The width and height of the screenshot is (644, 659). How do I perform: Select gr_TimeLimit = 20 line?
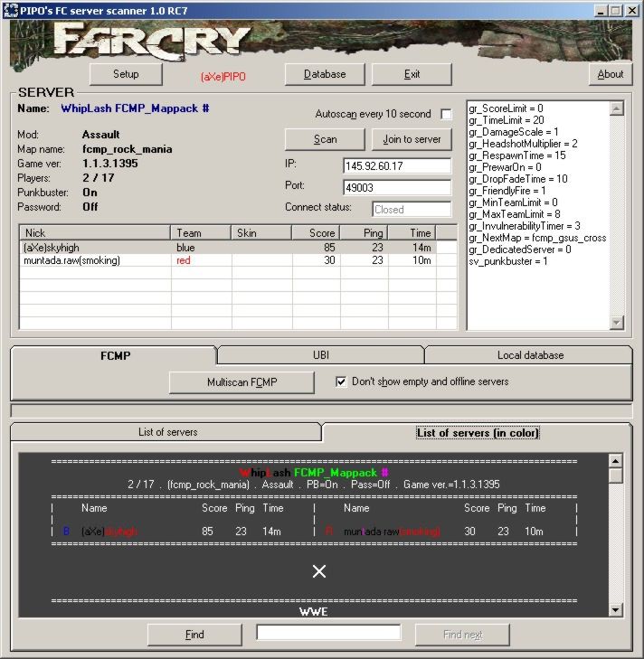[x=507, y=120]
